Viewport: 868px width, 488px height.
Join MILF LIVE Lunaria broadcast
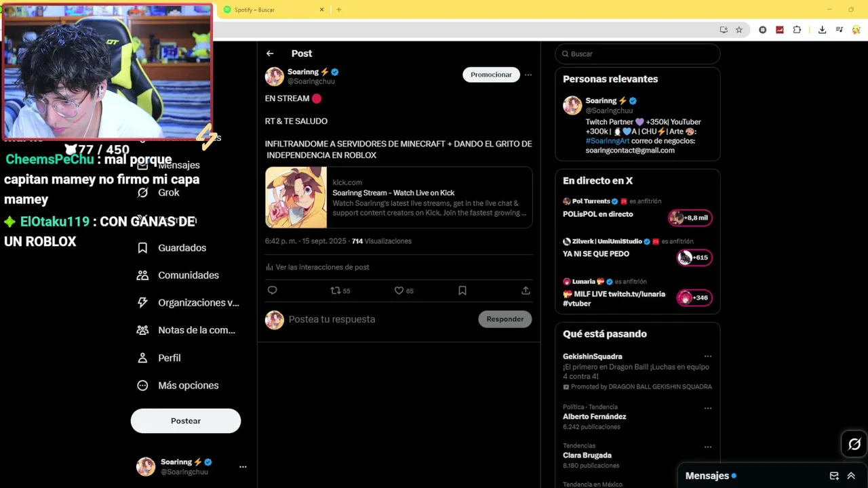614,299
